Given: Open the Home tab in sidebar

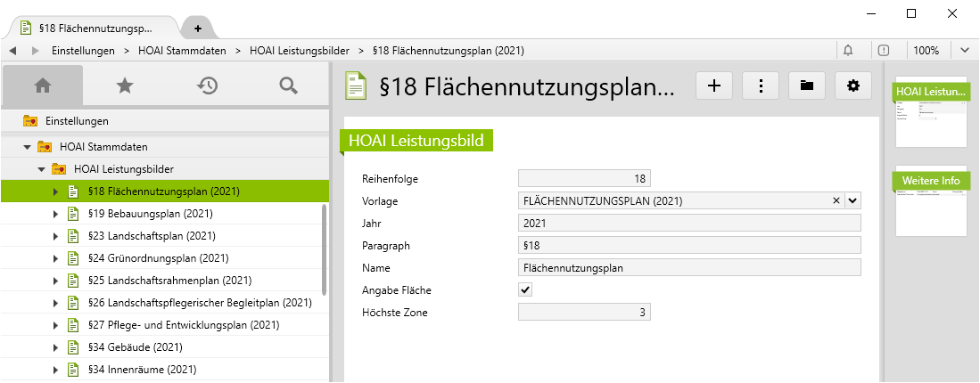Looking at the screenshot, I should tap(42, 86).
